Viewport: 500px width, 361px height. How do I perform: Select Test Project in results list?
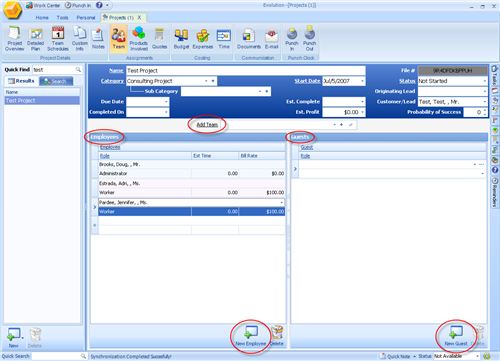pyautogui.click(x=42, y=101)
